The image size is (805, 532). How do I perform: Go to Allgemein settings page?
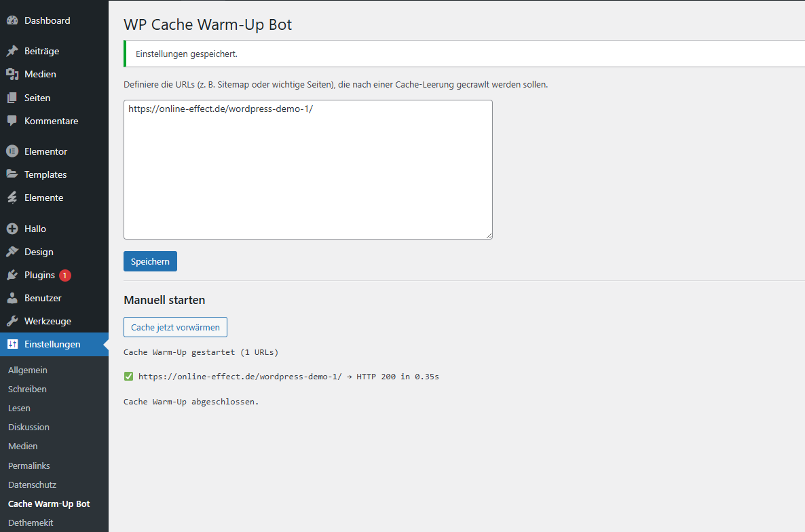point(28,370)
